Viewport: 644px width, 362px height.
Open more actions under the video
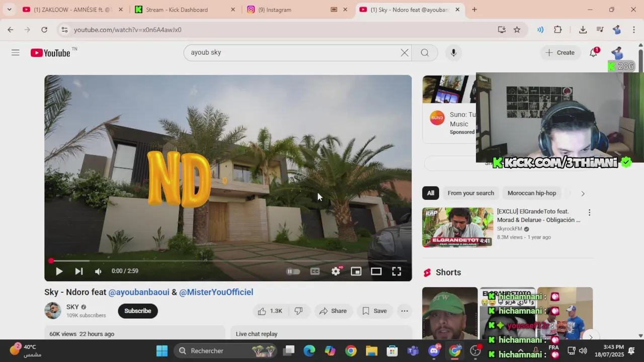tap(405, 311)
